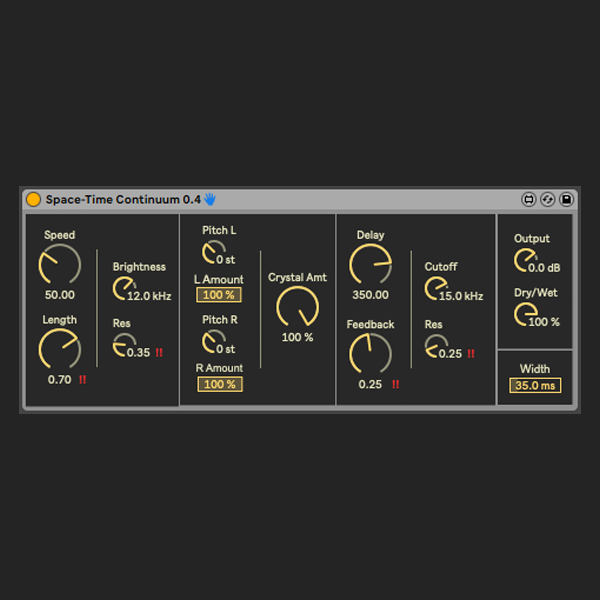Click the Delay knob
Viewport: 600px width, 600px height.
(x=370, y=265)
